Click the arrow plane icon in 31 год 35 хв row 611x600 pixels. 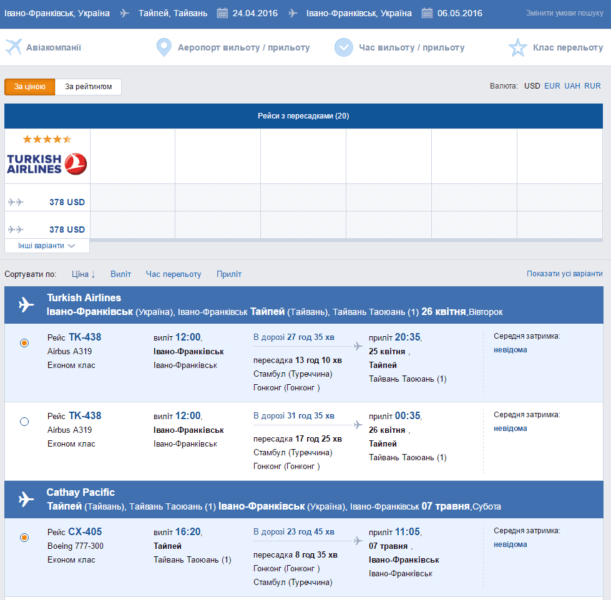[x=358, y=425]
